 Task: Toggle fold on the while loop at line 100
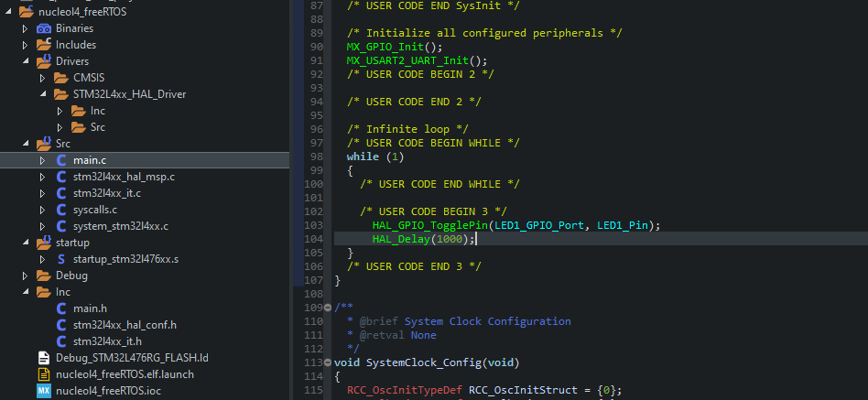329,184
